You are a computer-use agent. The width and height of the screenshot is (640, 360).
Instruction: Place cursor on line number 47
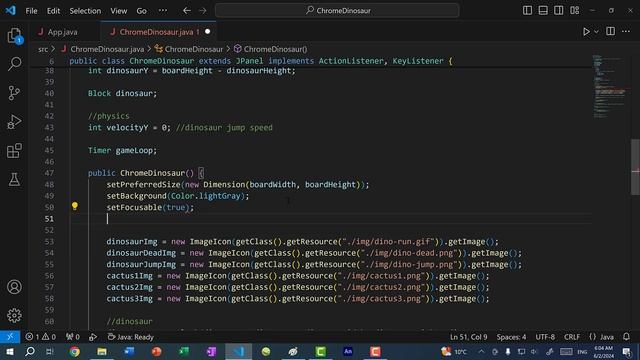click(x=49, y=173)
